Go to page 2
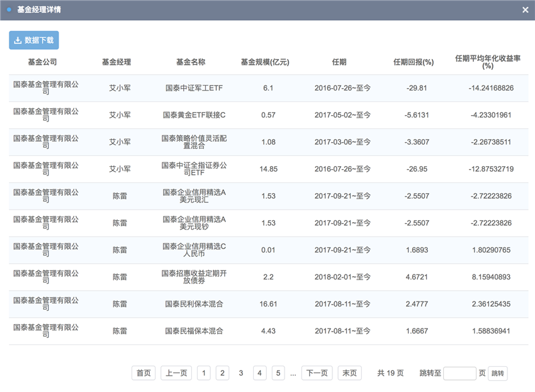 (222, 373)
